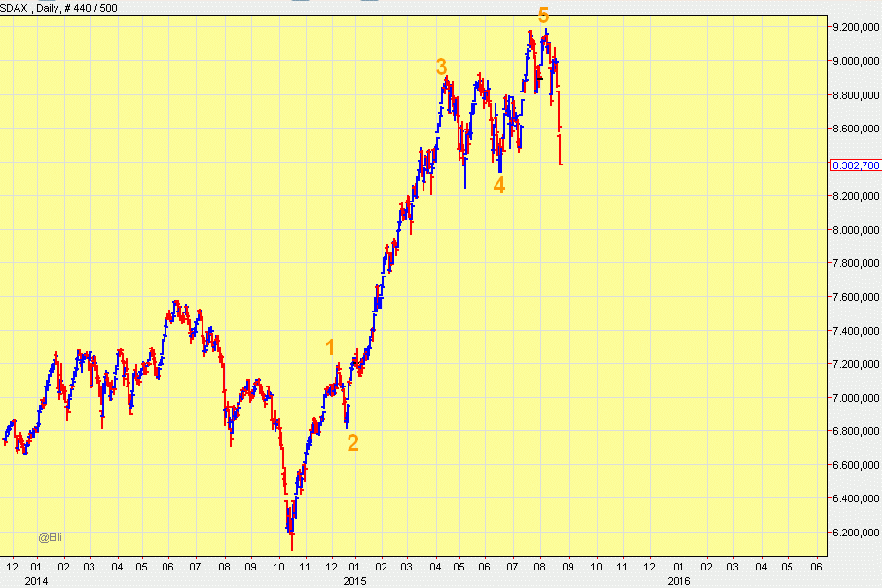Viewport: 882px width, 588px height.
Task: Click the 9.000,000 price axis label
Action: click(x=856, y=61)
